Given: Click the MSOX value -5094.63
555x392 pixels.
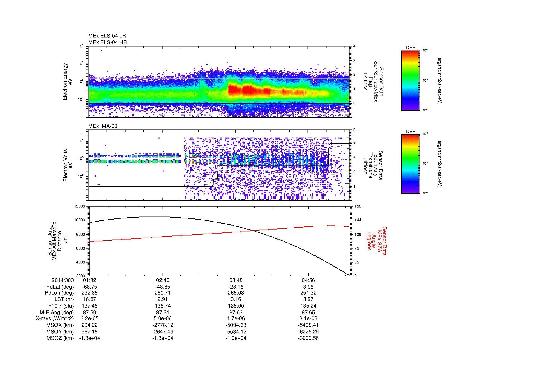Looking at the screenshot, I should pos(236,325).
